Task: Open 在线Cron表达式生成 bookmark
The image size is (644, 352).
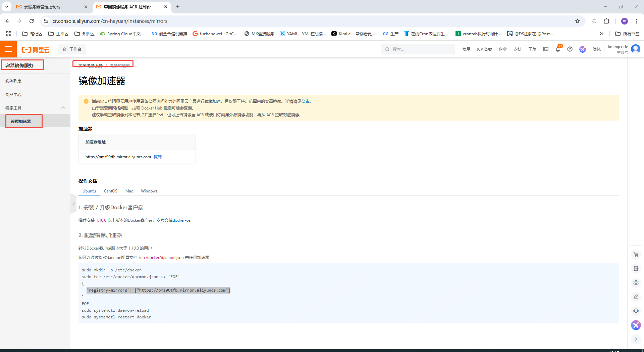Action: [x=426, y=34]
